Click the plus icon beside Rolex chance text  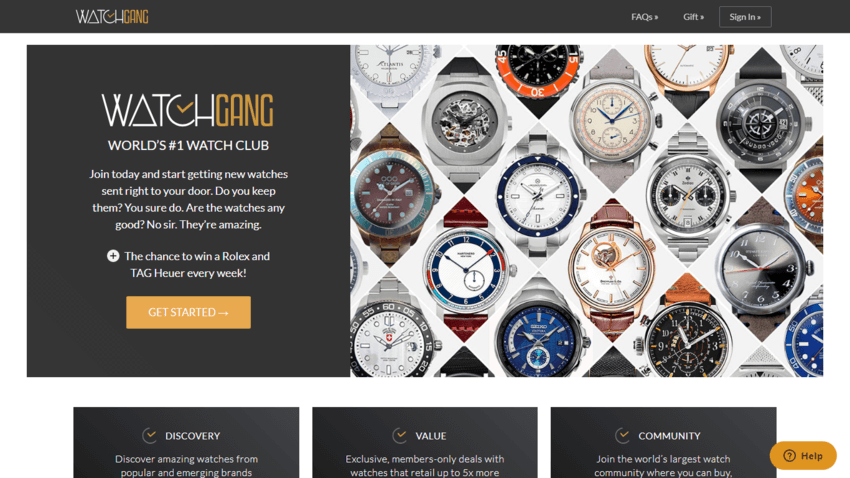(113, 256)
